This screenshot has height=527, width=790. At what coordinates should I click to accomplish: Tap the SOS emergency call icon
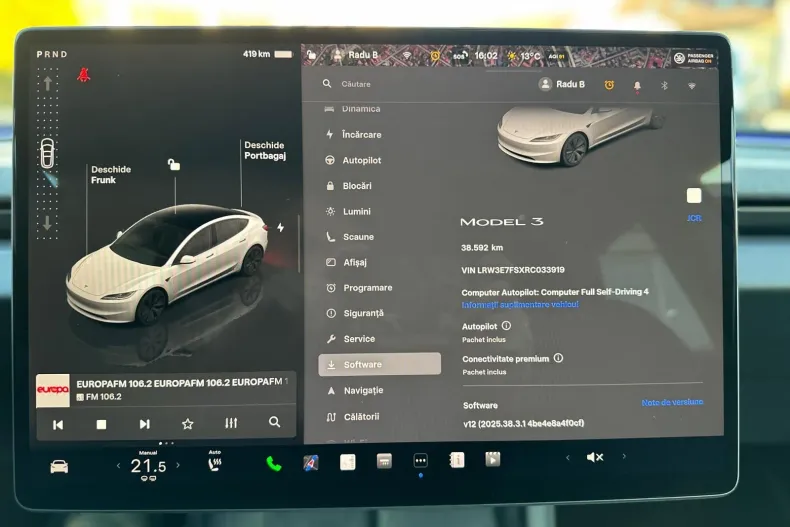(459, 56)
